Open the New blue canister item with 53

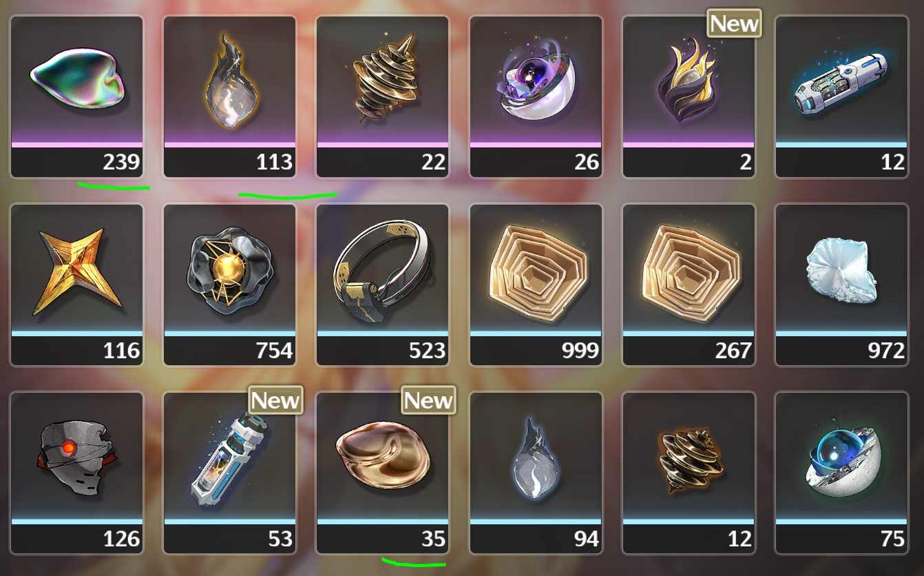[x=230, y=473]
